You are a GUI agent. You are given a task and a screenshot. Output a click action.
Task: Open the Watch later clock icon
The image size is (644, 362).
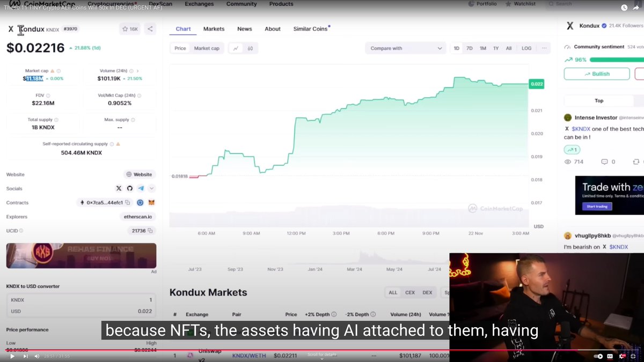tap(624, 8)
